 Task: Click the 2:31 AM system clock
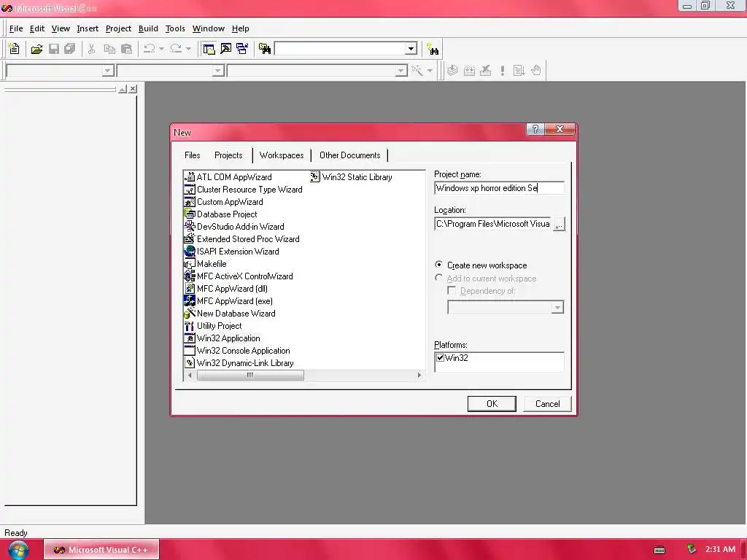tap(720, 550)
